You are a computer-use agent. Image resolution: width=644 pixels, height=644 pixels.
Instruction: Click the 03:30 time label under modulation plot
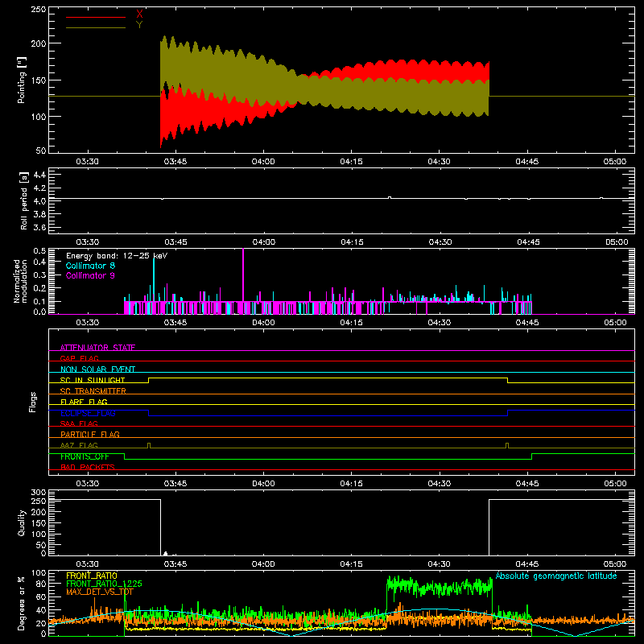coord(88,323)
